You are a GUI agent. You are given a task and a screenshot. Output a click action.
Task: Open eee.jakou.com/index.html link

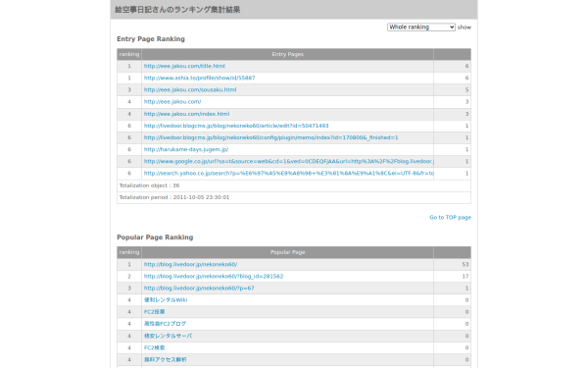[x=187, y=114]
